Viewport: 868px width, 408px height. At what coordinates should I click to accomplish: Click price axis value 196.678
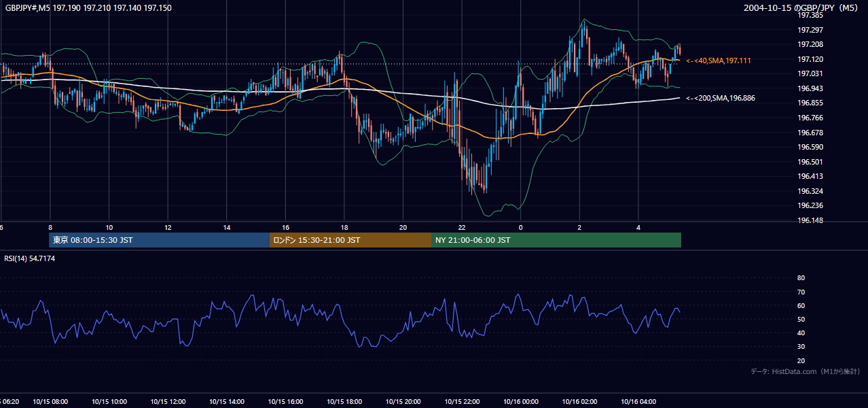coord(810,133)
